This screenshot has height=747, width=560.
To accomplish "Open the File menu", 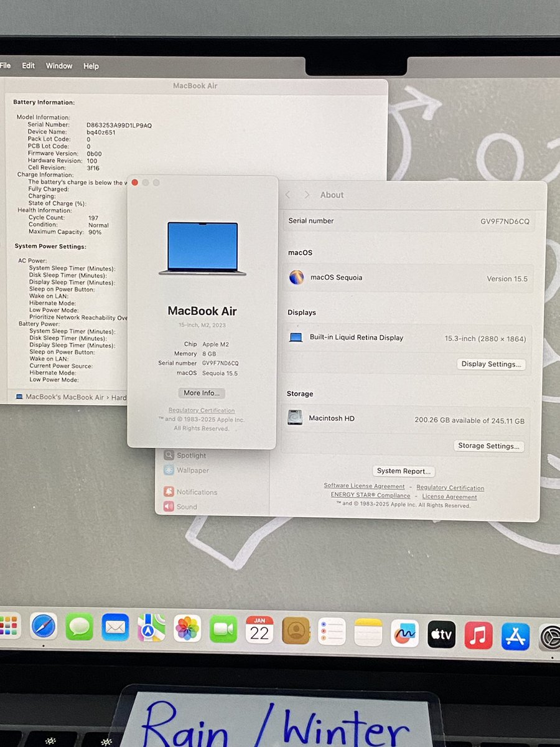I will (6, 65).
